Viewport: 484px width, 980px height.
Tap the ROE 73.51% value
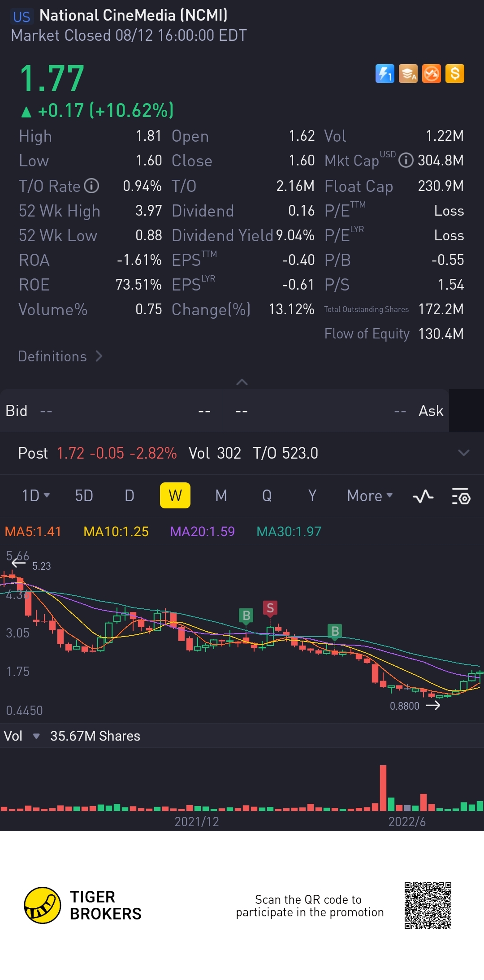pyautogui.click(x=138, y=284)
